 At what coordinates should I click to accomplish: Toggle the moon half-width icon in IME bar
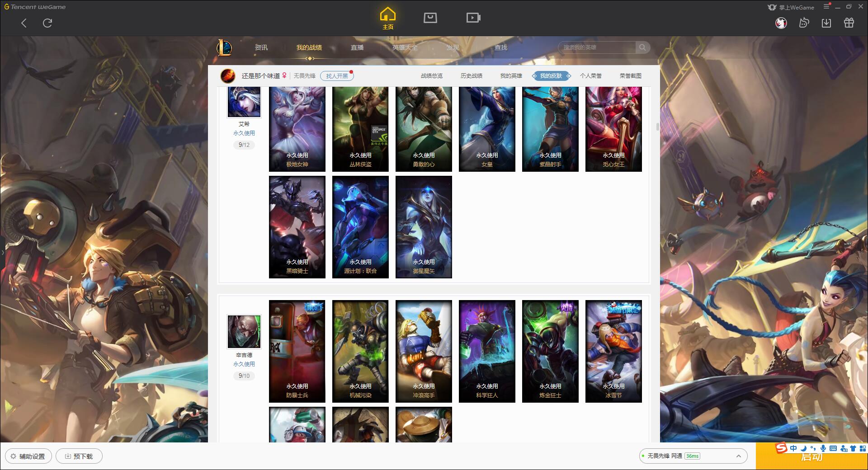tap(803, 448)
